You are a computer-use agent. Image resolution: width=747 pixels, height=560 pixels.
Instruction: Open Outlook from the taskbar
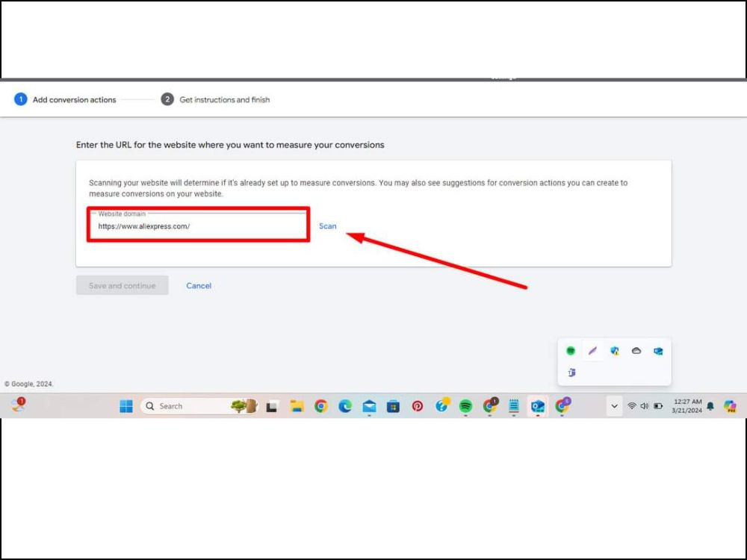click(538, 406)
